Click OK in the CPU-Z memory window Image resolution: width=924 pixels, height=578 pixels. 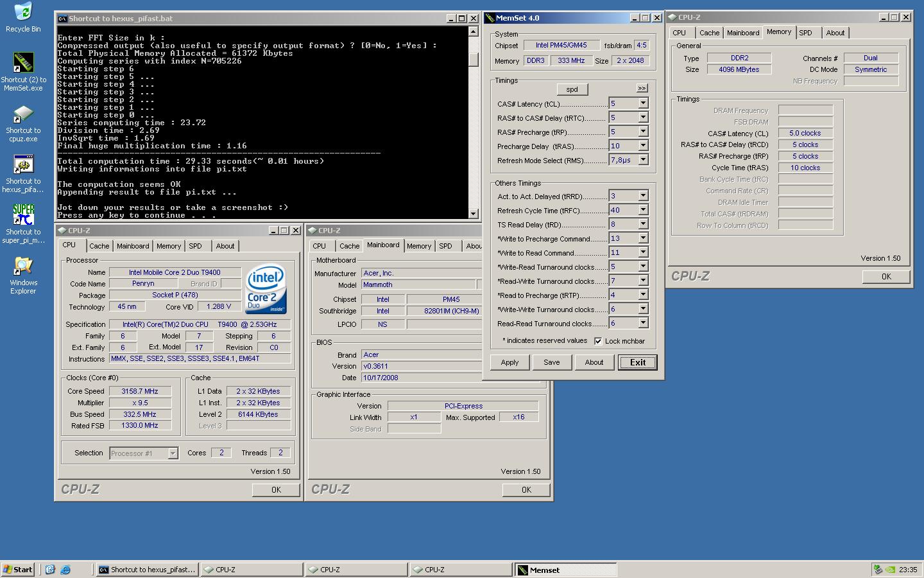(x=886, y=277)
